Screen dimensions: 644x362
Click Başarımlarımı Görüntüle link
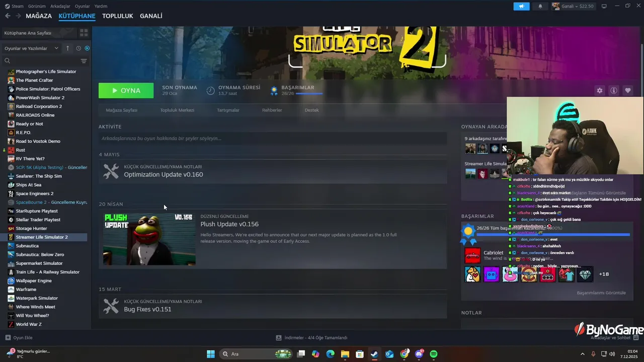(601, 293)
